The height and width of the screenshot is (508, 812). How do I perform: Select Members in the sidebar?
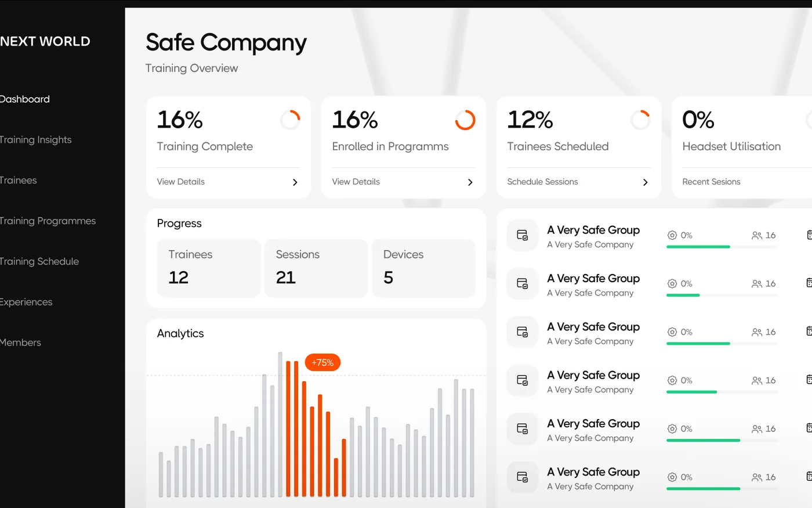click(20, 343)
